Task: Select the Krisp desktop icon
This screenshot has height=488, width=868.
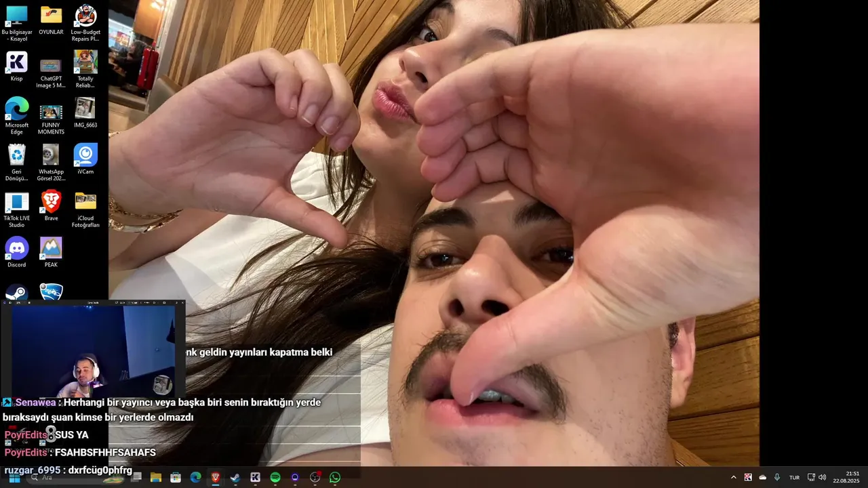Action: (17, 66)
